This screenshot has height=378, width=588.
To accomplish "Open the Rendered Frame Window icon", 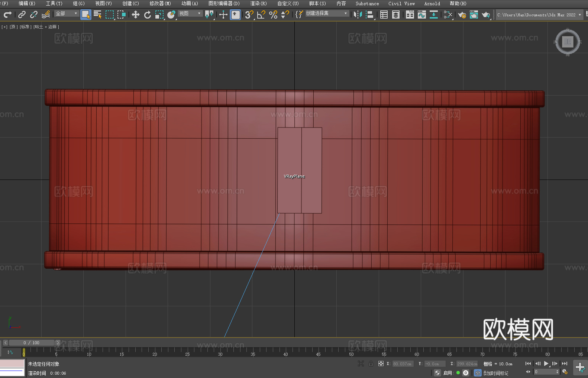I will pos(474,14).
